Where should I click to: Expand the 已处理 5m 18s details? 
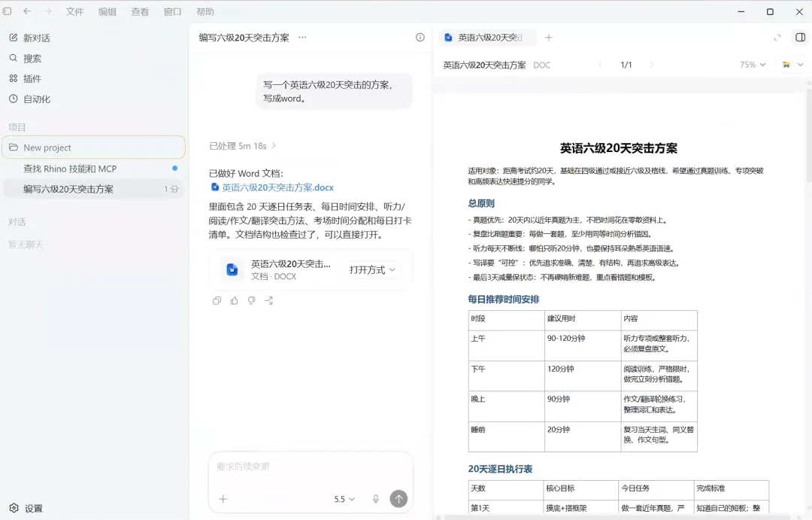pyautogui.click(x=242, y=146)
